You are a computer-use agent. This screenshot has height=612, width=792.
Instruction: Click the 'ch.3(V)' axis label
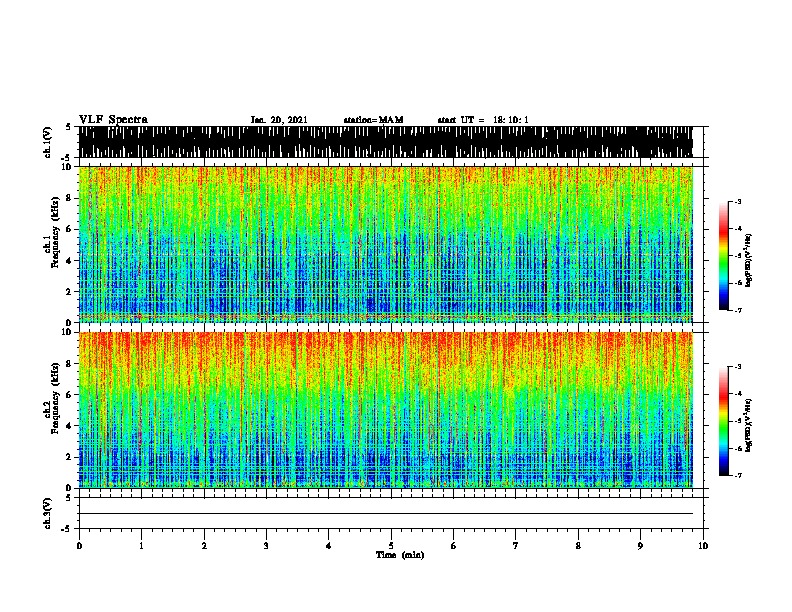coord(48,514)
